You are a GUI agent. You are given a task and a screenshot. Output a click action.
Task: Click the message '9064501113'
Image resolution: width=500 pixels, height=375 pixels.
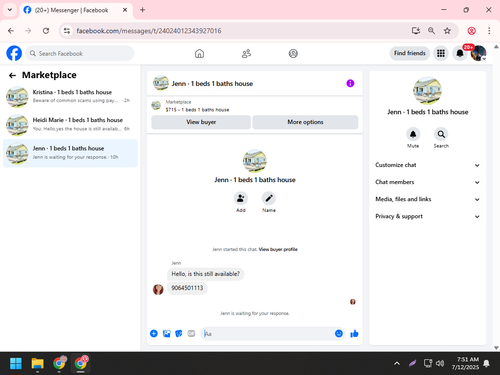pos(187,288)
